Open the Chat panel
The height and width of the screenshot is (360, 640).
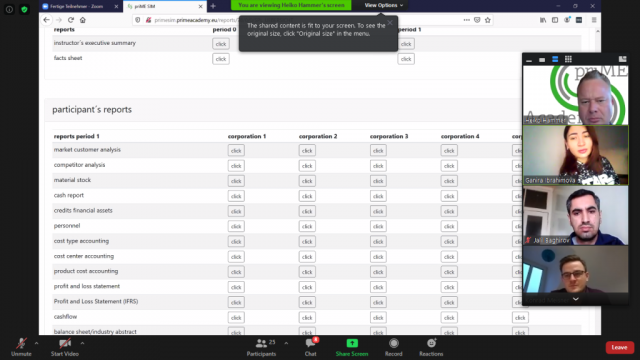pyautogui.click(x=311, y=347)
